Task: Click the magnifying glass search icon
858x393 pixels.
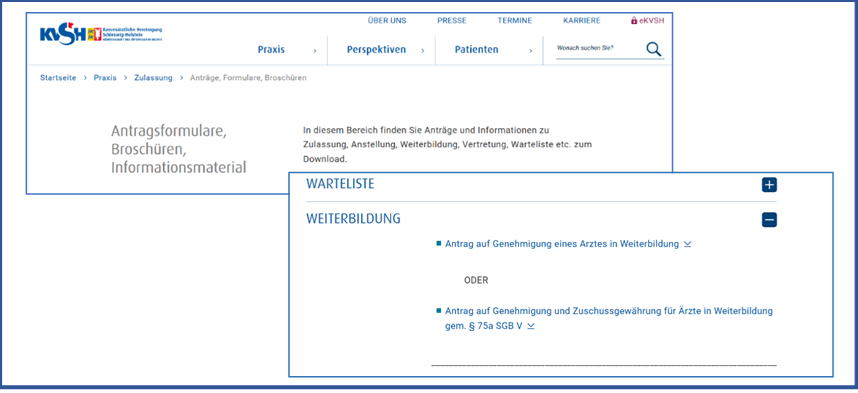Action: click(654, 49)
